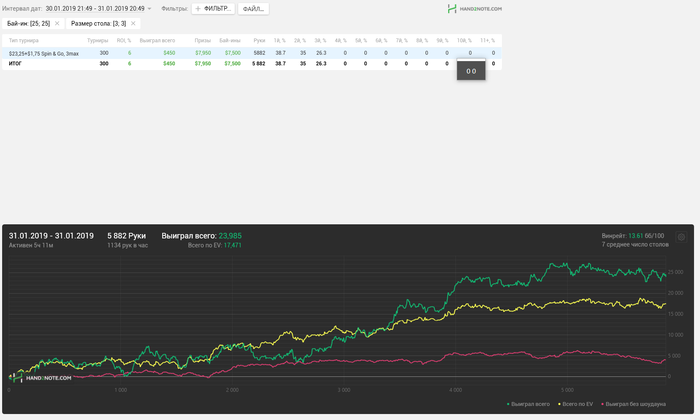
Task: Sort by the 1й, % column header
Action: [279, 40]
